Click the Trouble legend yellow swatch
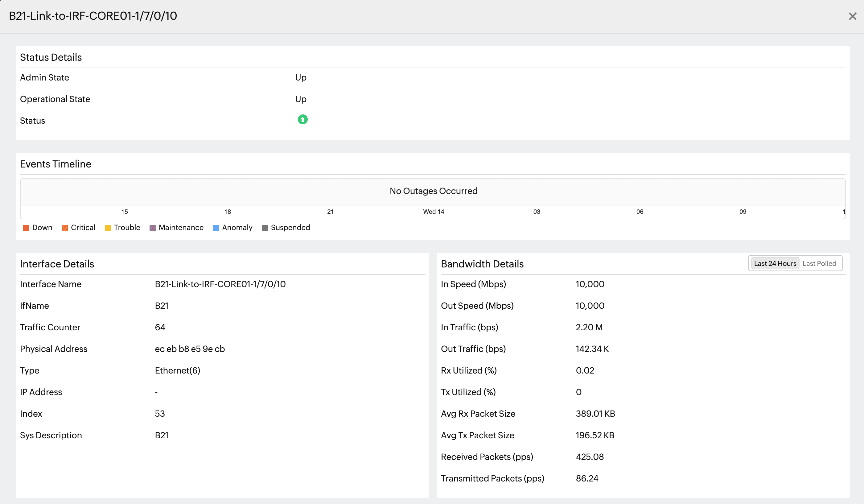The height and width of the screenshot is (504, 864). (108, 228)
